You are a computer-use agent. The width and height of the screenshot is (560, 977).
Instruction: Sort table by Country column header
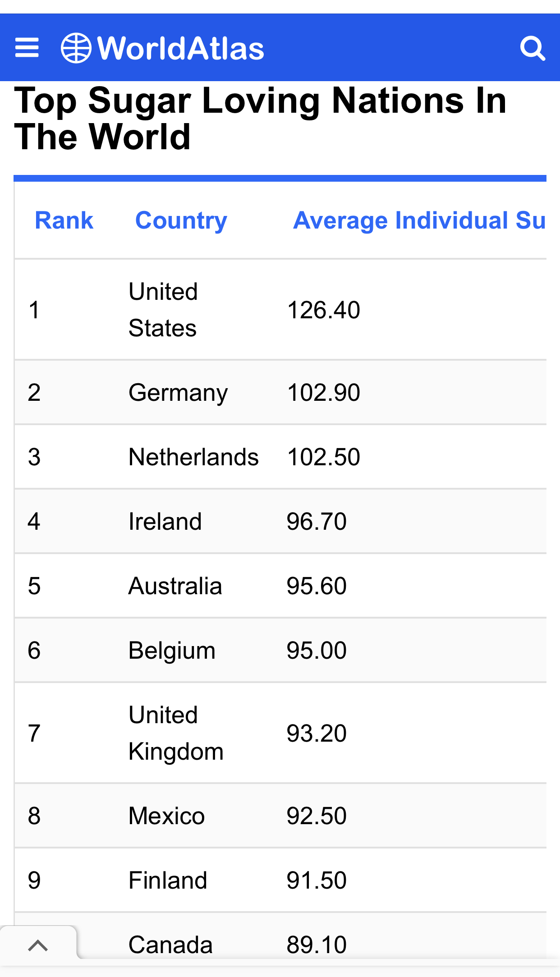pos(181,220)
